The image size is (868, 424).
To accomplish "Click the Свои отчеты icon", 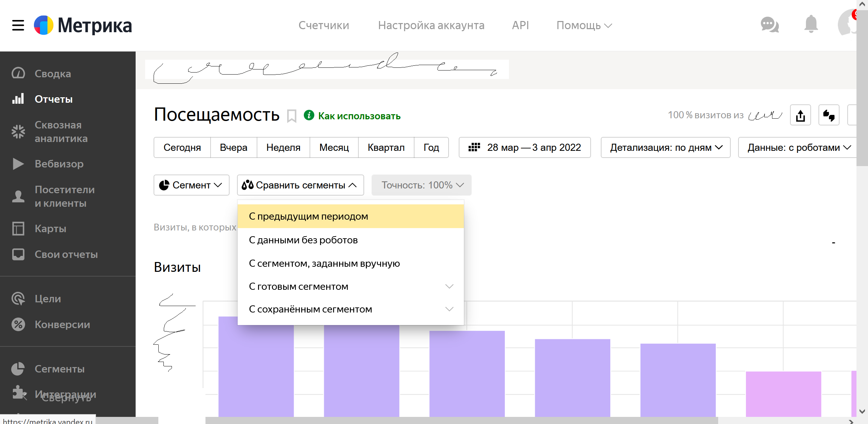I will point(18,254).
